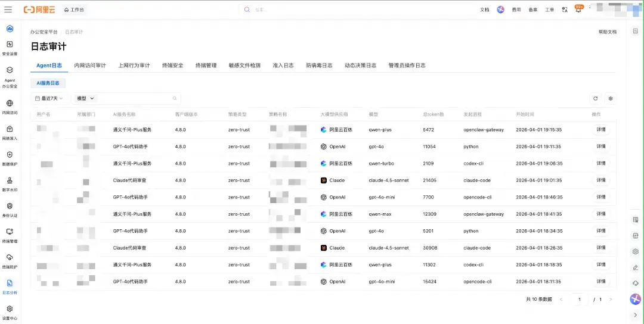Click the headset support icon in right rail
The height and width of the screenshot is (324, 644).
636,283
